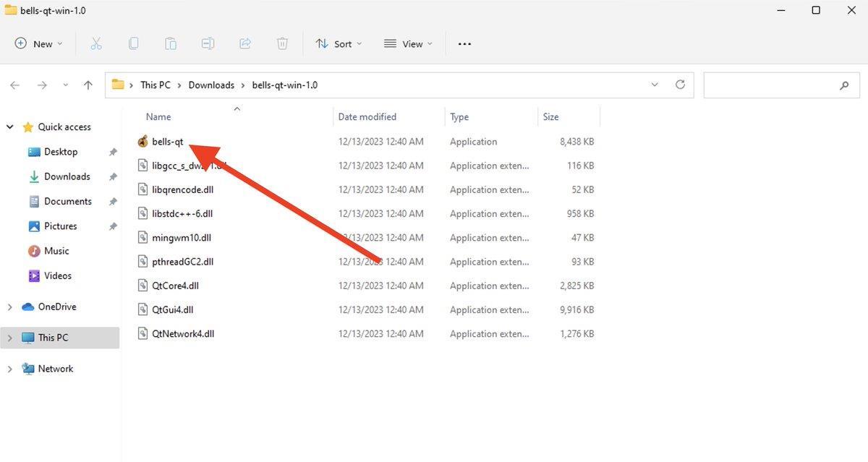Expand the Network tree node
Screen dimensions: 868x462
10,369
